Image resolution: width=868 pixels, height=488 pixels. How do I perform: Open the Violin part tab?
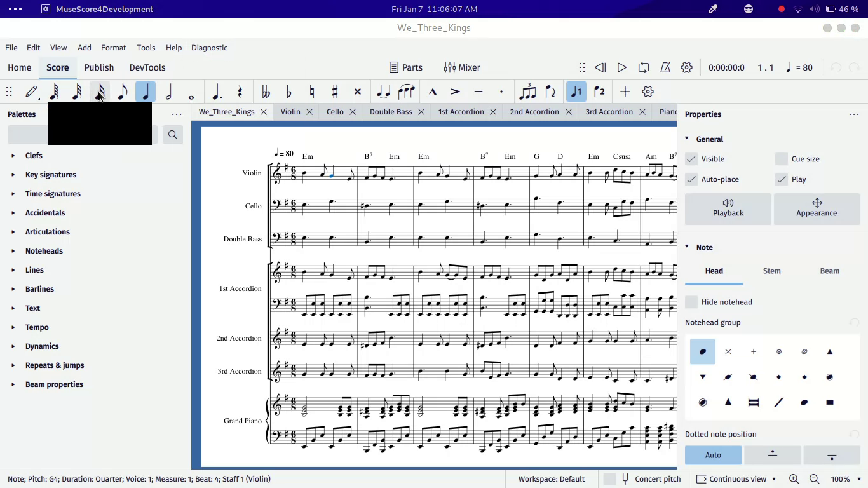tap(290, 112)
